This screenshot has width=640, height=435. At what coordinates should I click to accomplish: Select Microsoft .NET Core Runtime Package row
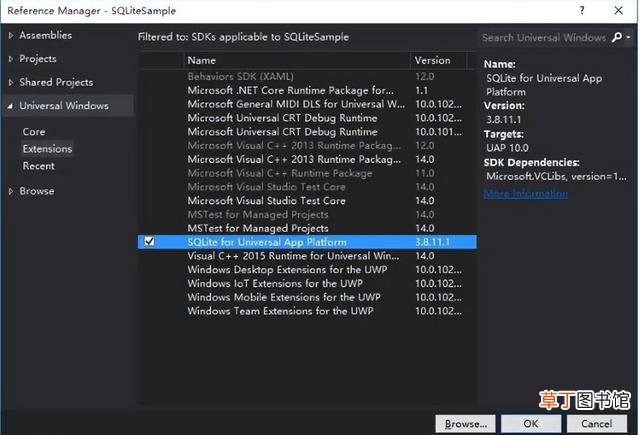click(307, 90)
